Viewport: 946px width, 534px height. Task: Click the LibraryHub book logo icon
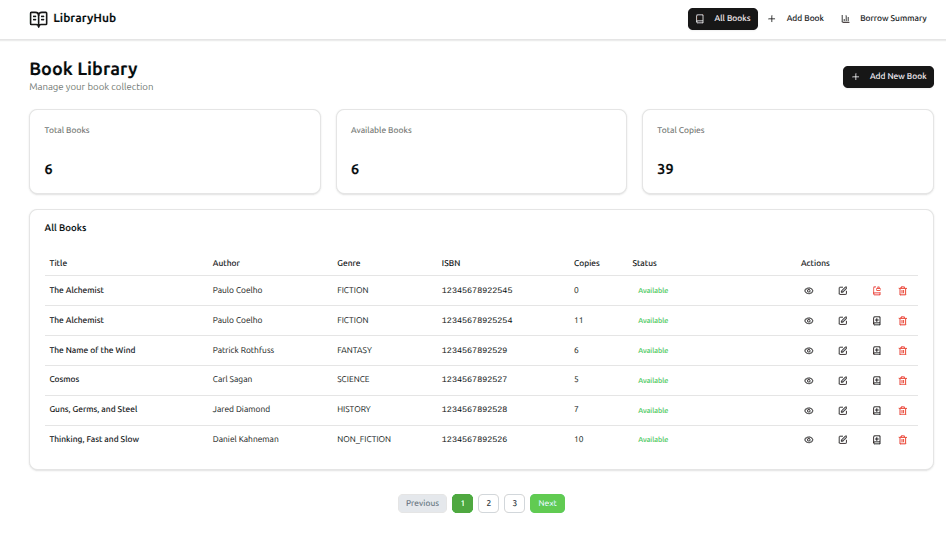point(39,18)
